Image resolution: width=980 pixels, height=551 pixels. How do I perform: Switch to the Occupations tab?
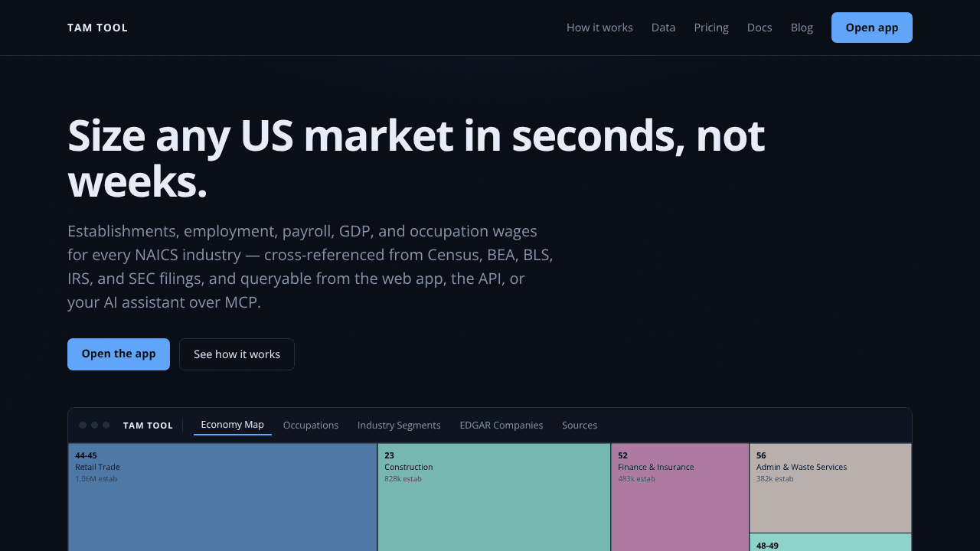click(311, 425)
